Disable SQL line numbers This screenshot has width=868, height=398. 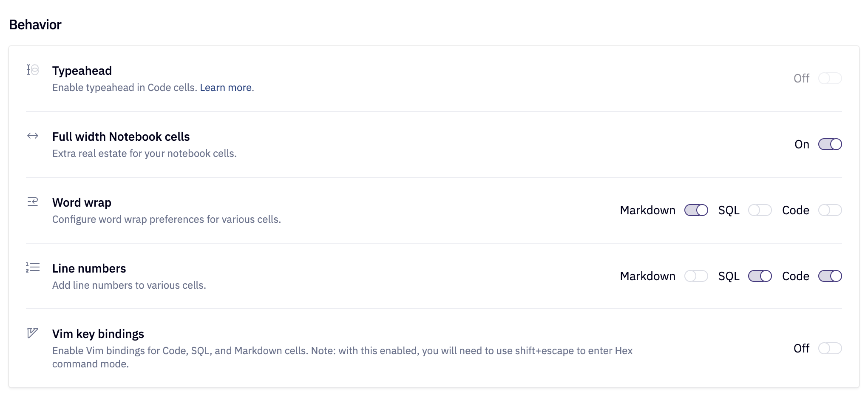point(760,276)
